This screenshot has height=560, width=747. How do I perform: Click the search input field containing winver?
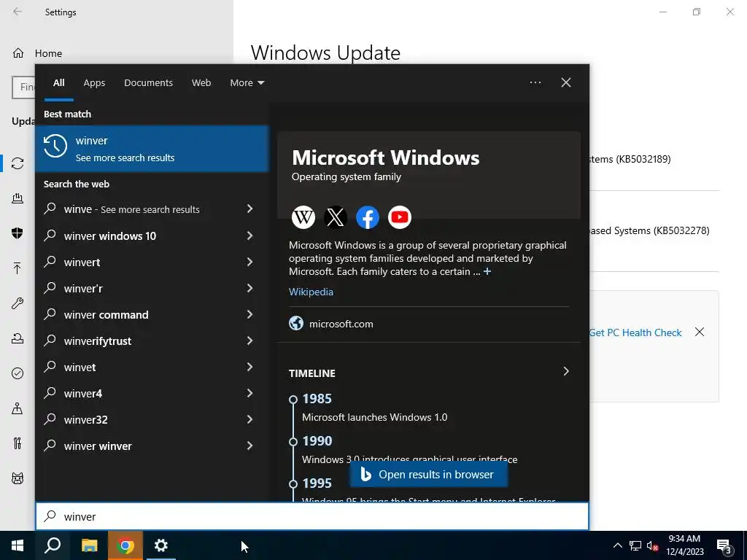312,516
